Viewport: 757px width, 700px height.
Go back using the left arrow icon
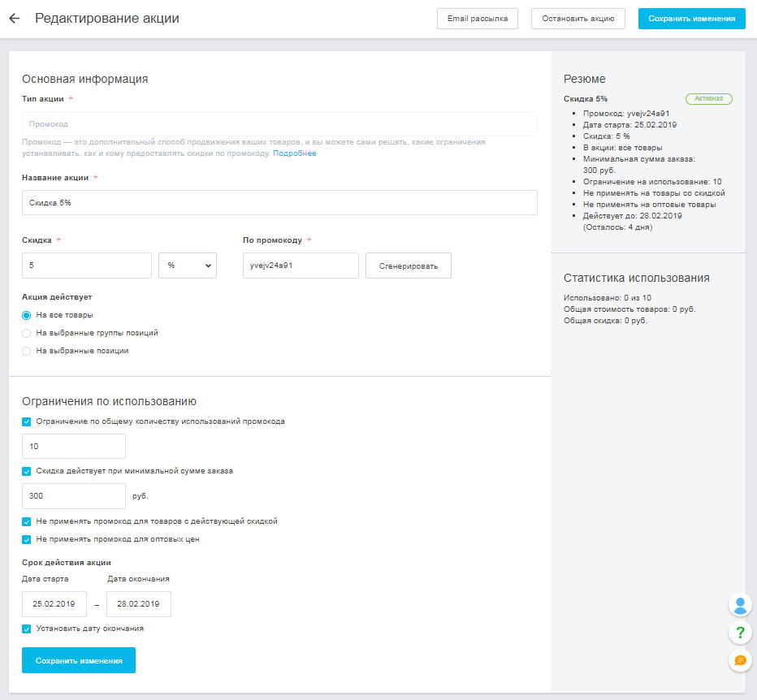point(15,19)
